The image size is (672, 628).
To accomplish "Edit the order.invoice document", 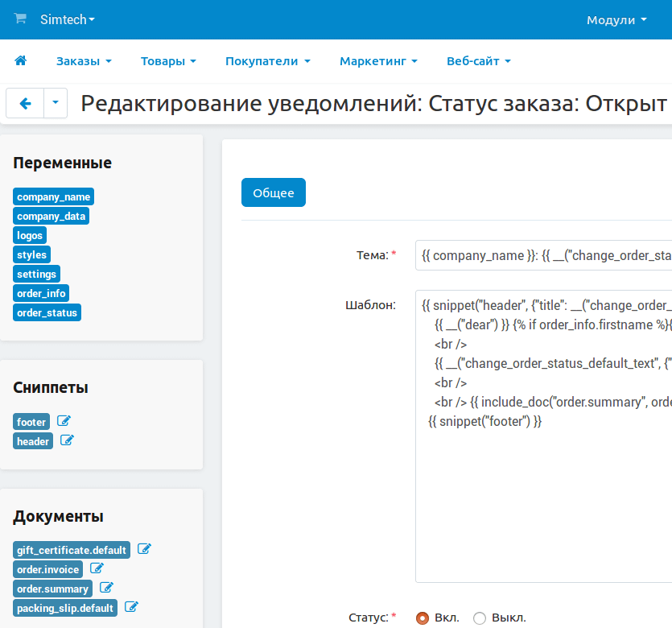I will (96, 568).
